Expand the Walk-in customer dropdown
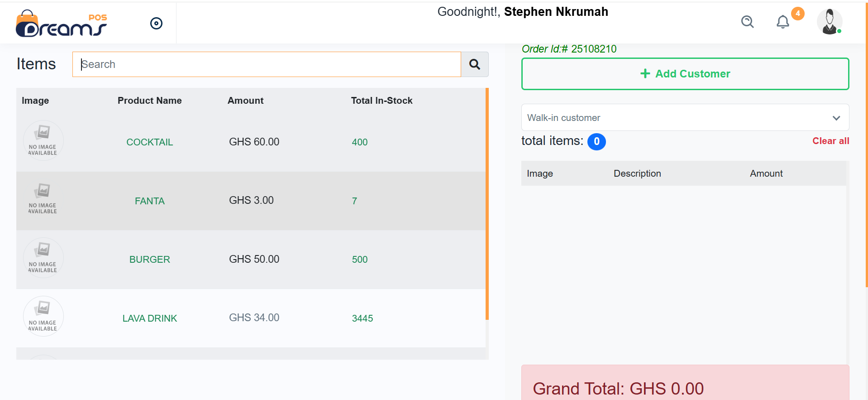Image resolution: width=868 pixels, height=400 pixels. (685, 118)
